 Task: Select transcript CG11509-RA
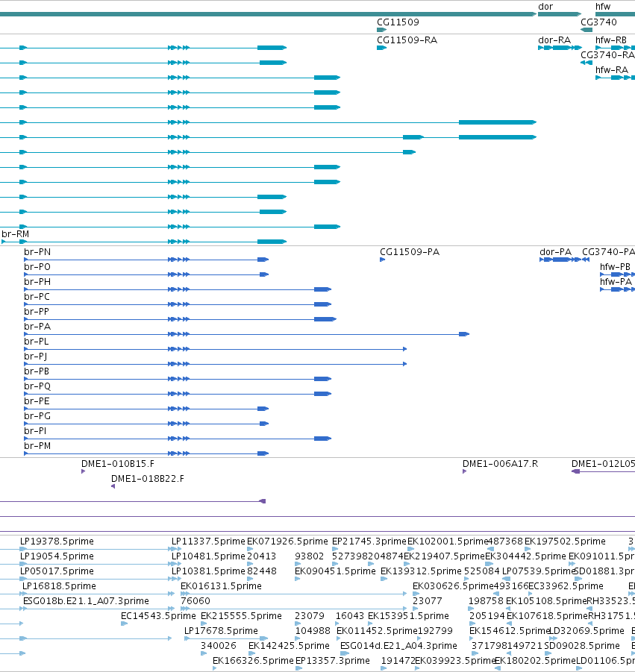tap(407, 40)
